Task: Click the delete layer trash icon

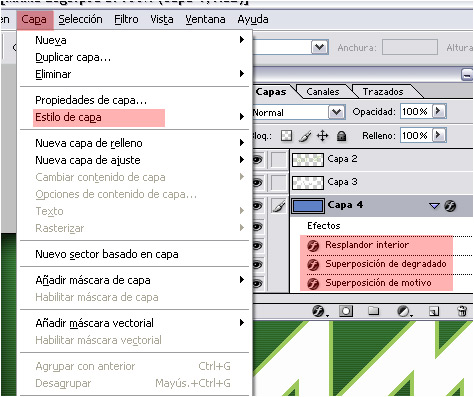Action: (x=462, y=311)
